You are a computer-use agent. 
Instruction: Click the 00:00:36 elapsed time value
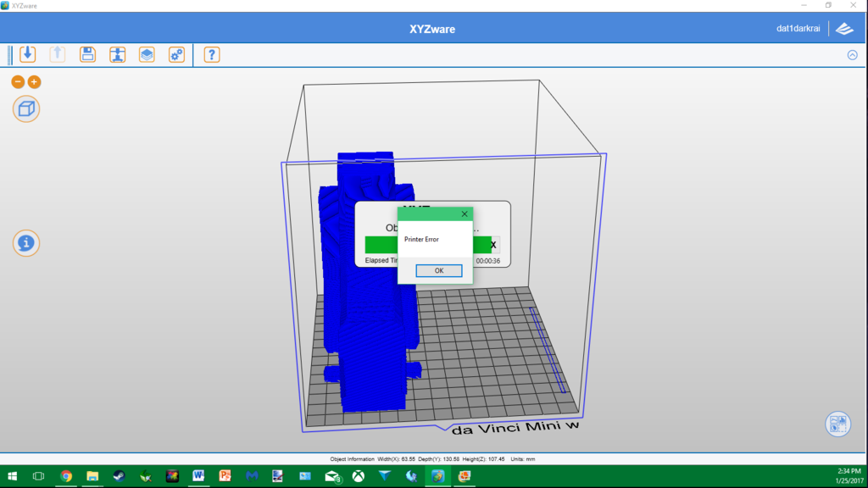tap(487, 261)
